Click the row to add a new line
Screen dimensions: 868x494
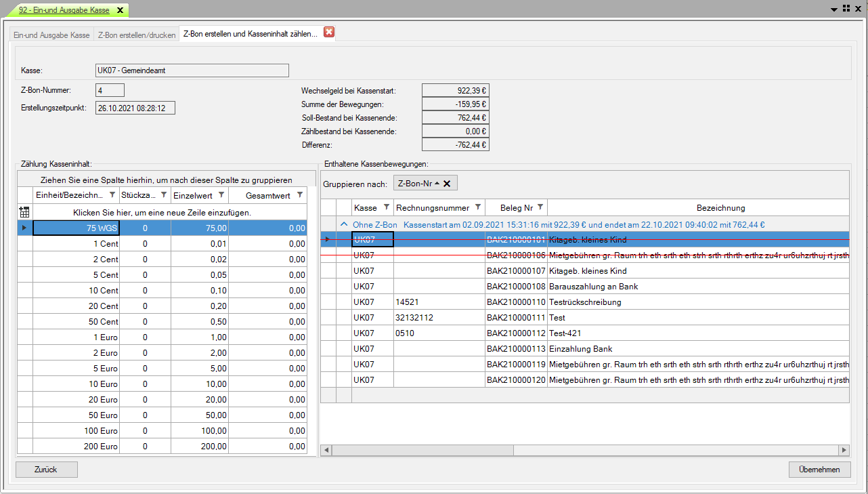pyautogui.click(x=162, y=212)
